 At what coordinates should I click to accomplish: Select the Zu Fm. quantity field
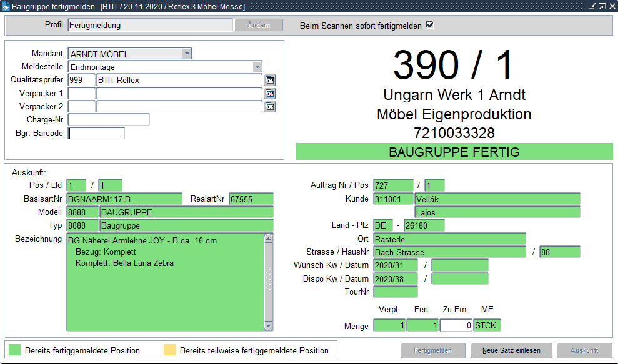coord(456,325)
